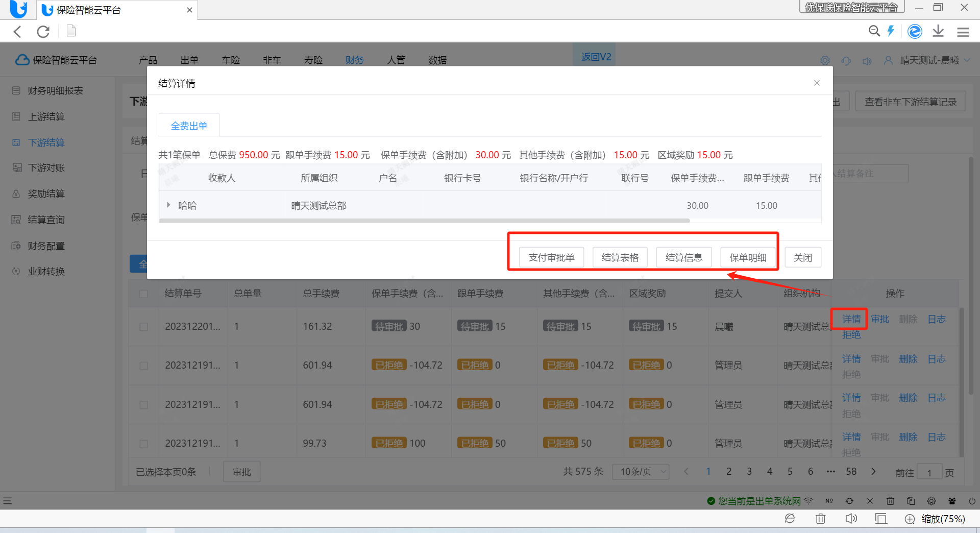Viewport: 980px width, 533px height.
Task: Click 审批 link in first table row
Action: coord(880,319)
